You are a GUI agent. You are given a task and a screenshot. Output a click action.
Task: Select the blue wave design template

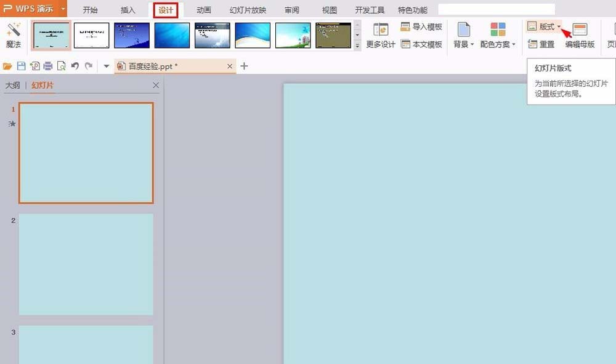coord(253,35)
